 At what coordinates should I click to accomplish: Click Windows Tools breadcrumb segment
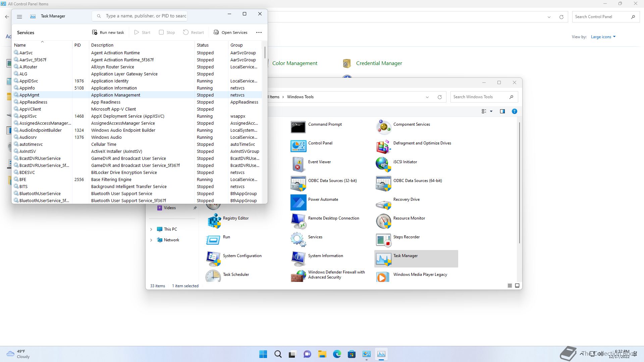300,97
